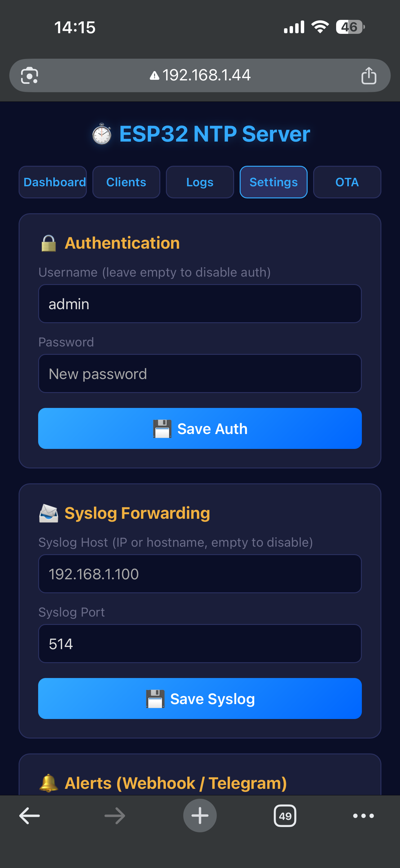400x868 pixels.
Task: Tap the 192.168.1.44 address bar
Action: coord(207,75)
